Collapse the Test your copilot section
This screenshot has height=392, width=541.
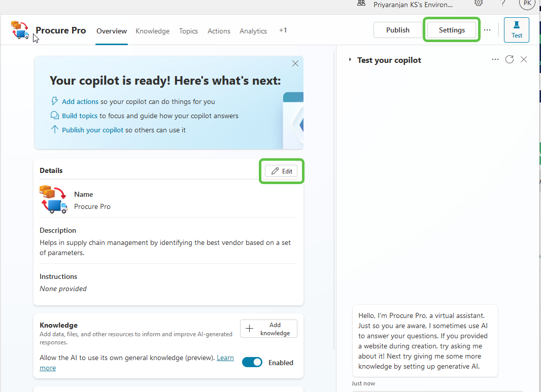click(x=349, y=59)
